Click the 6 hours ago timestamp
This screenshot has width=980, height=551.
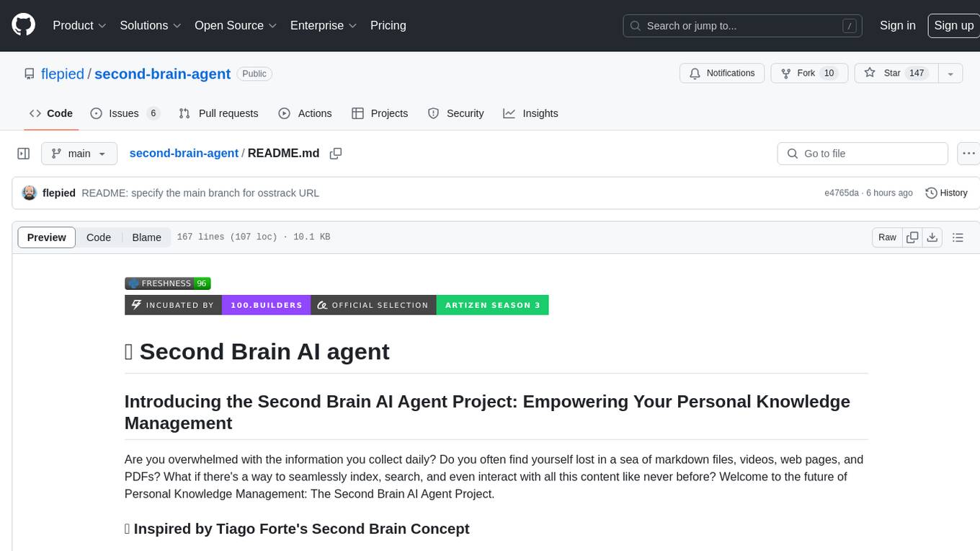pos(890,193)
